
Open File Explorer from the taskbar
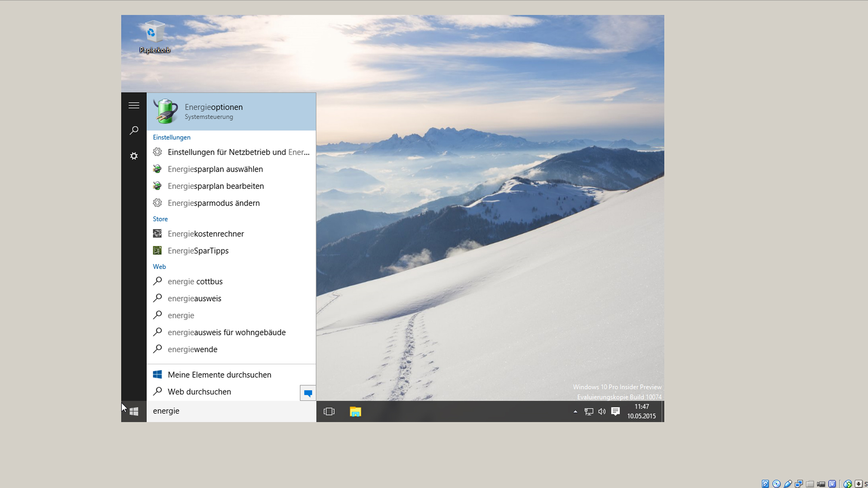click(x=355, y=412)
